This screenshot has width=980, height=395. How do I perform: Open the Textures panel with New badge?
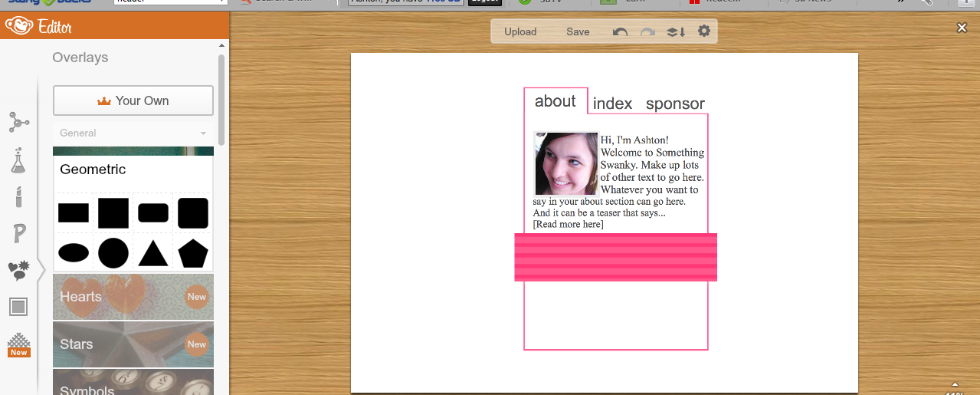(x=18, y=345)
